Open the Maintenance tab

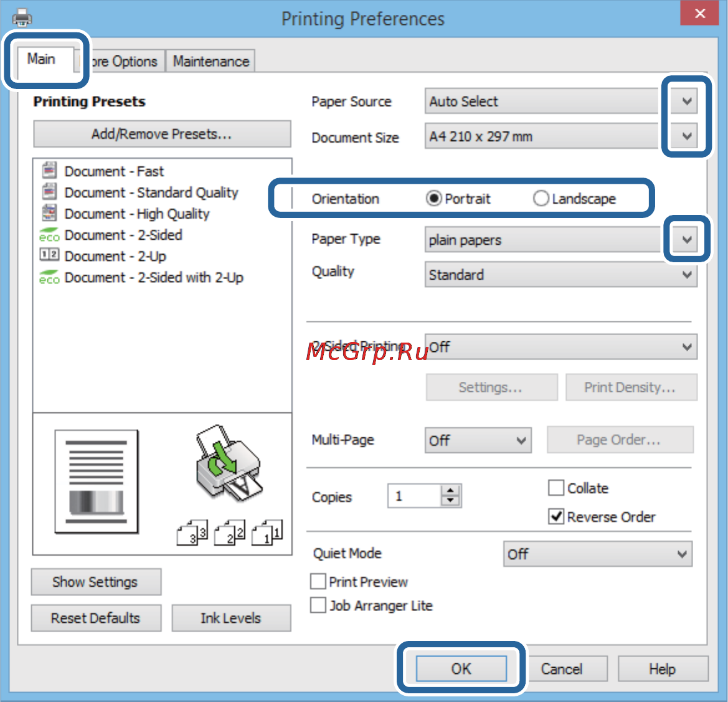pos(210,61)
